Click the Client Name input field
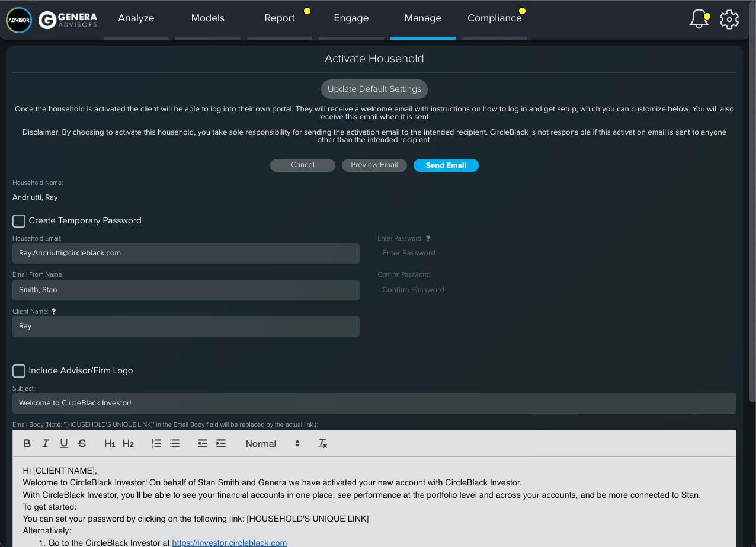 [186, 326]
